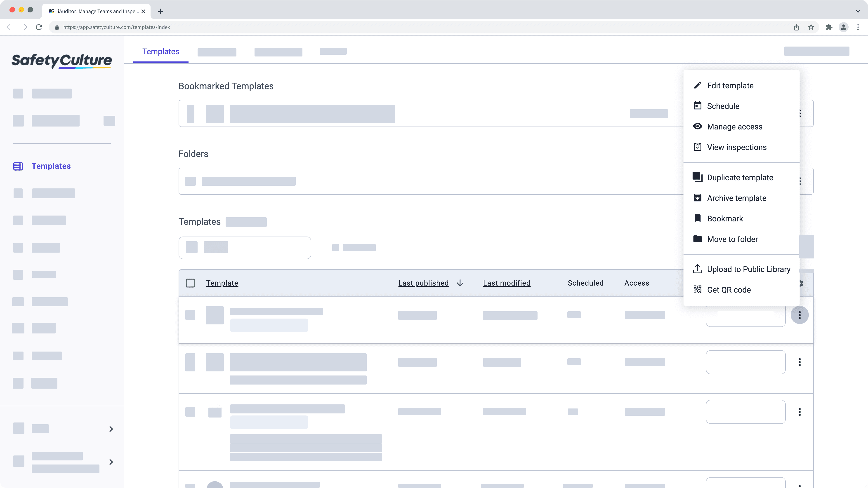Expand the bottom sidebar section chevron
868x488 pixels.
click(111, 462)
